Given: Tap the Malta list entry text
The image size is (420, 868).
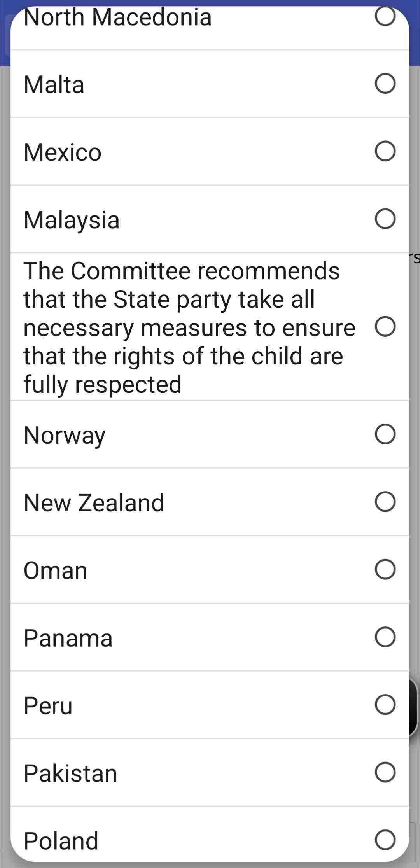Looking at the screenshot, I should [54, 84].
